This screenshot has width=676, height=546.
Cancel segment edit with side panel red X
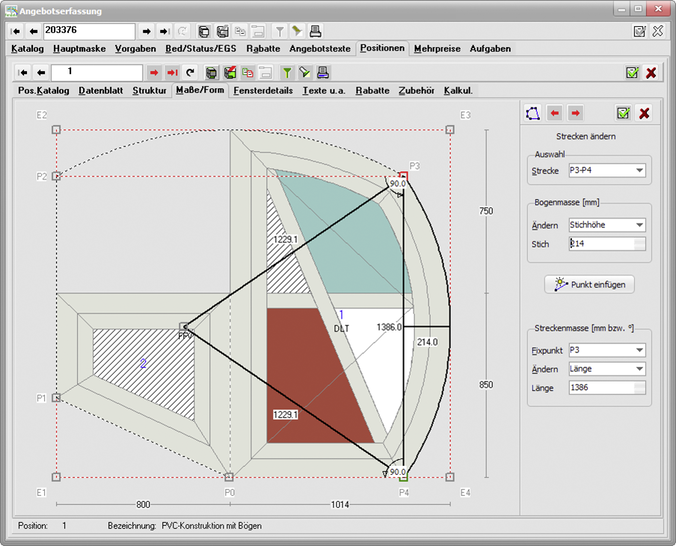(644, 113)
